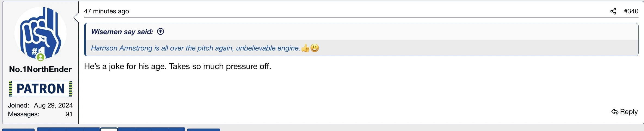Select the highlighted white current page button
Screen dimensions: 644x131
(x=109, y=129)
